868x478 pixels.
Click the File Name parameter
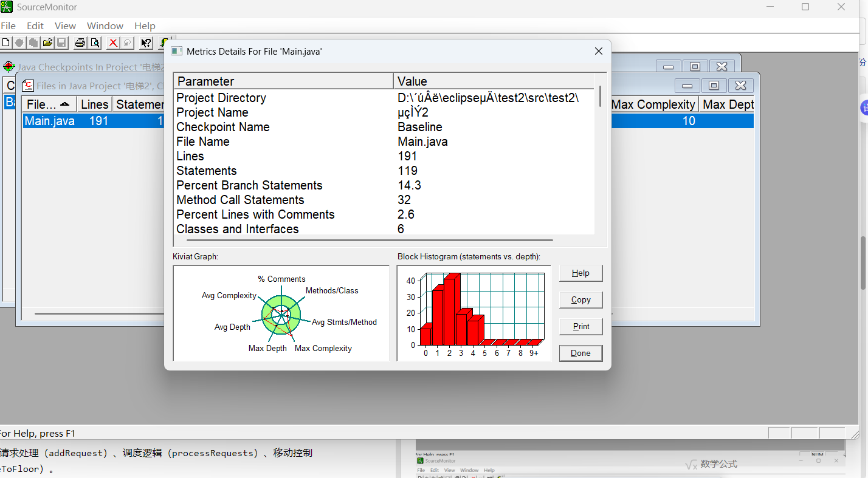203,142
